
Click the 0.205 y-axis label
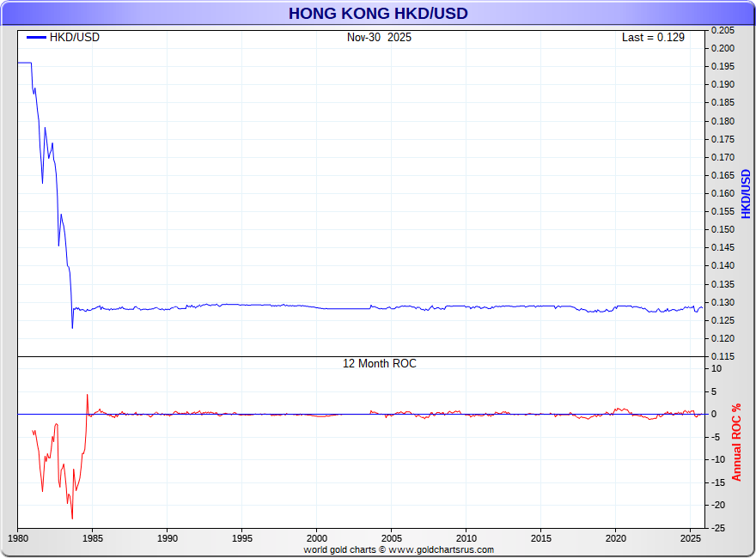(722, 30)
